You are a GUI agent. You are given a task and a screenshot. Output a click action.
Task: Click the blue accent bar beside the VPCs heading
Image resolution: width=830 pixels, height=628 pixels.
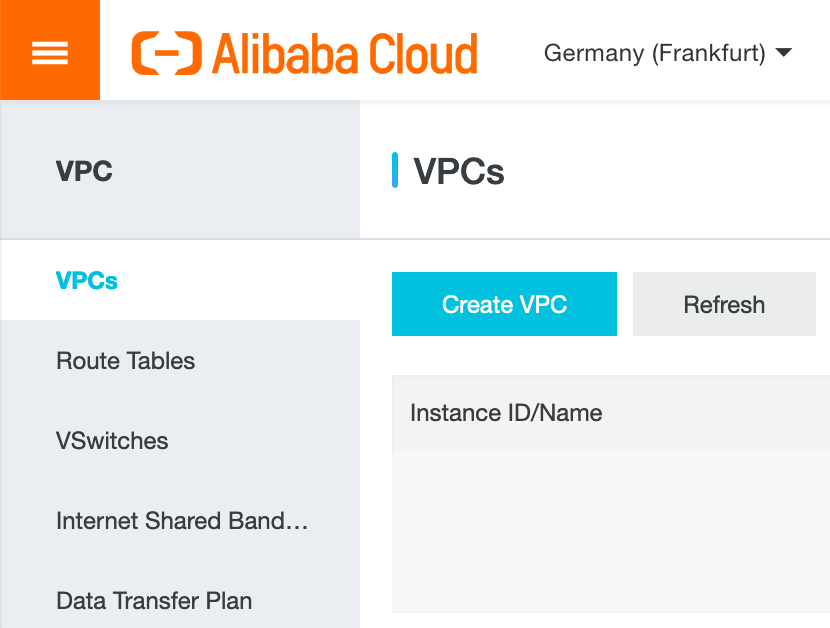coord(395,170)
